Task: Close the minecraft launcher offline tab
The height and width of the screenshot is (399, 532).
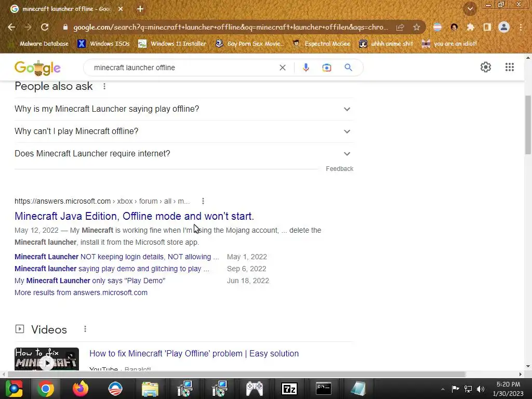Action: (x=121, y=9)
